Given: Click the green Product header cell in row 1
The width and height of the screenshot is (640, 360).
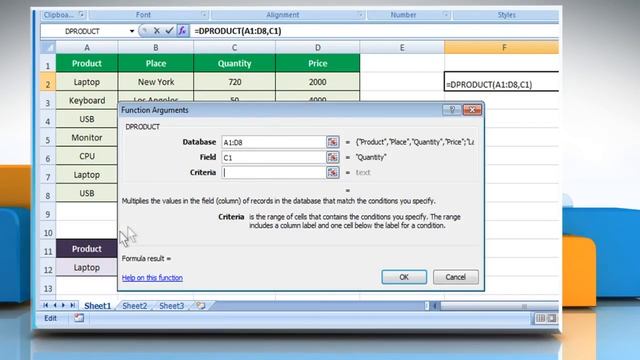Looking at the screenshot, I should coord(87,63).
